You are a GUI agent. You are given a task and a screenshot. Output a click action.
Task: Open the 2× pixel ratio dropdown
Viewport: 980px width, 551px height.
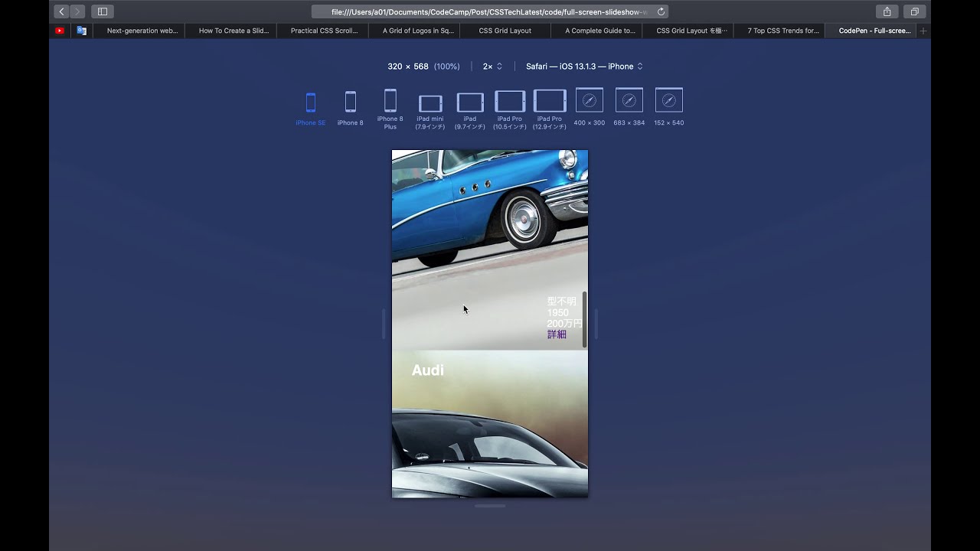[x=492, y=67]
